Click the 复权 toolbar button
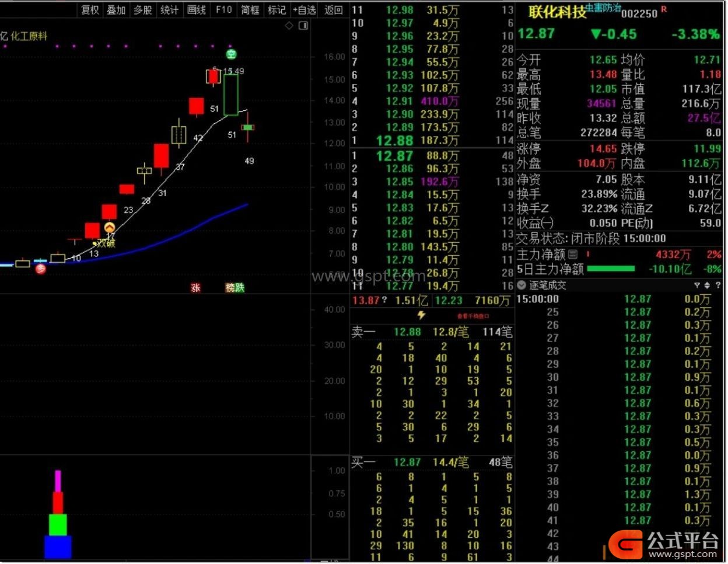Viewport: 728px width, 564px height. 90,10
